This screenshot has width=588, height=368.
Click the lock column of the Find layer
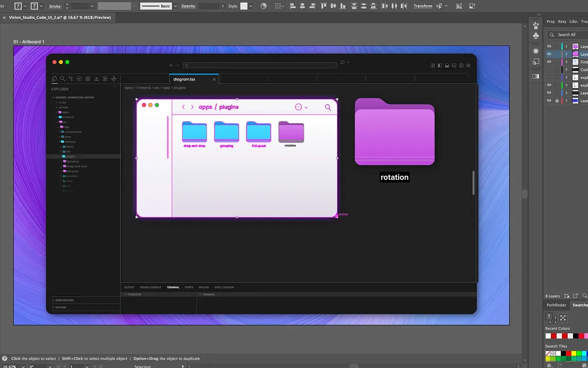click(x=557, y=62)
